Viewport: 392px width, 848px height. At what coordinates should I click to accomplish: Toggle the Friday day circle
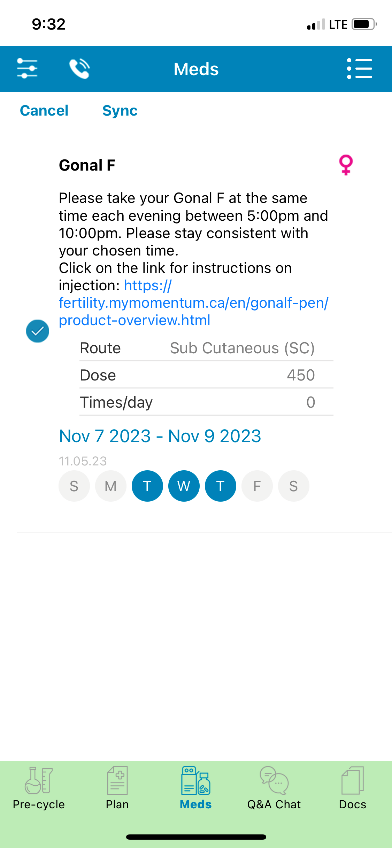click(257, 486)
